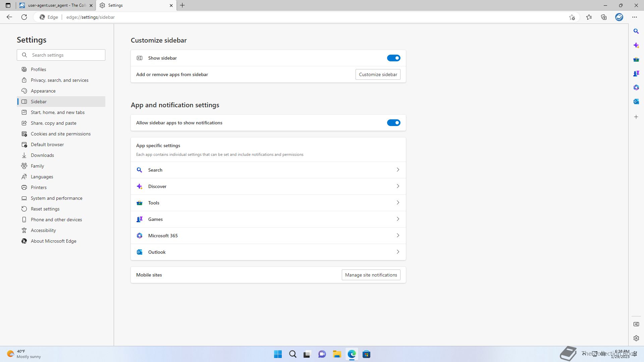Open Windows Start menu
The width and height of the screenshot is (644, 362).
pyautogui.click(x=278, y=354)
